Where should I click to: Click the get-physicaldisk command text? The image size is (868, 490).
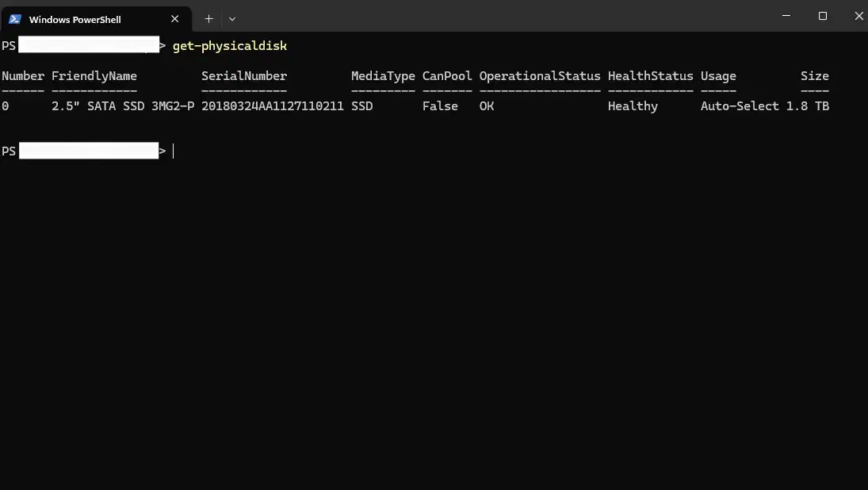click(x=230, y=46)
